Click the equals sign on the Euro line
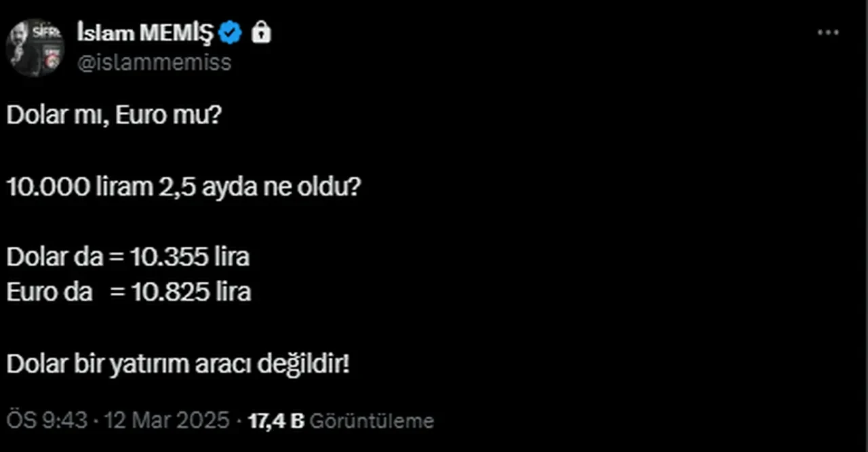Image resolution: width=868 pixels, height=452 pixels. click(118, 292)
